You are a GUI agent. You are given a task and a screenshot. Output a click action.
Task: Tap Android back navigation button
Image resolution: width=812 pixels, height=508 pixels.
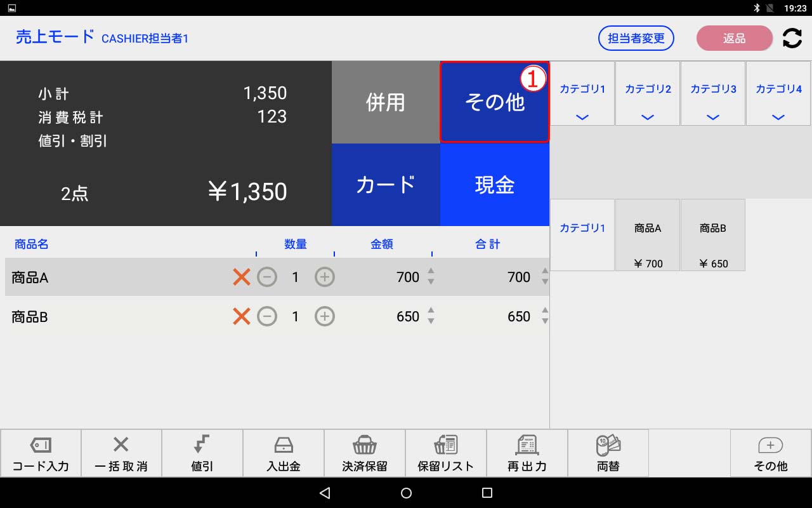(325, 493)
